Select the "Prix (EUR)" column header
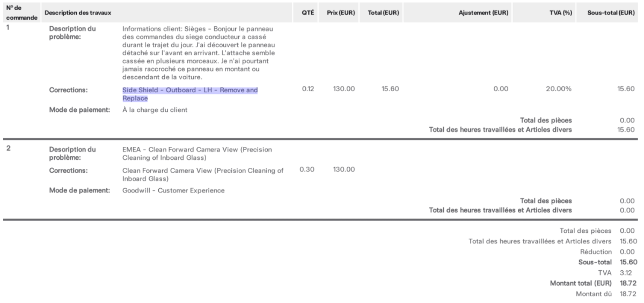Viewport: 644px width, 303px height. (342, 12)
